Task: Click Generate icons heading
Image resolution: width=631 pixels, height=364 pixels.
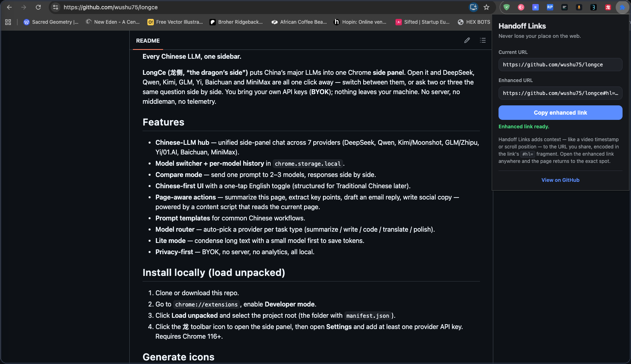Action: [178, 357]
